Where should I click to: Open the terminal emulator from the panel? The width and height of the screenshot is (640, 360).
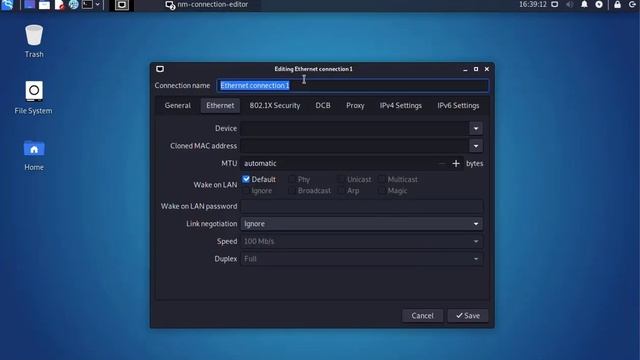[x=87, y=4]
